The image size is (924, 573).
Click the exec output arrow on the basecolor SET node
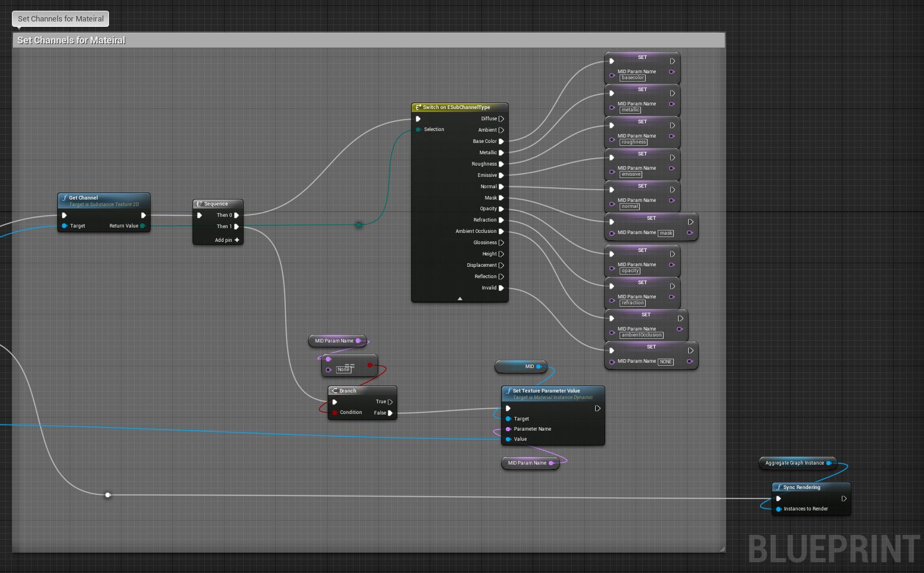click(673, 60)
